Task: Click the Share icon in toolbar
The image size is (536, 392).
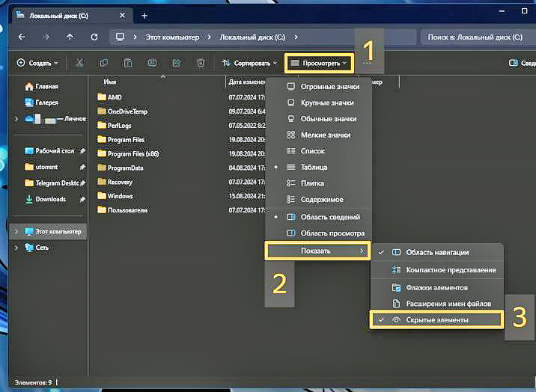Action: [x=176, y=64]
